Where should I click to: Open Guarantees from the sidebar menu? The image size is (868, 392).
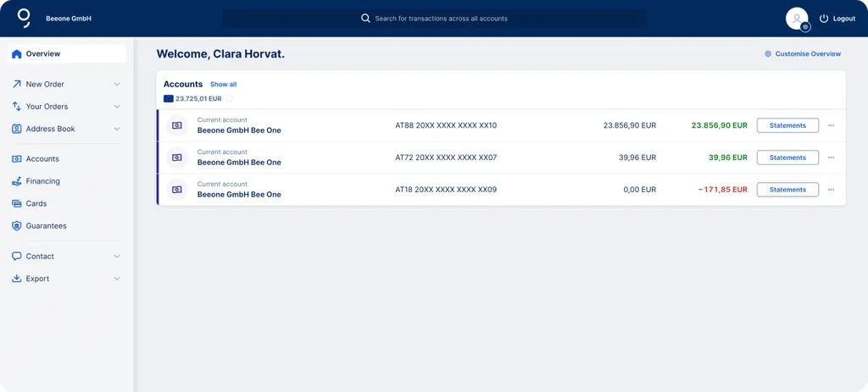click(x=47, y=225)
